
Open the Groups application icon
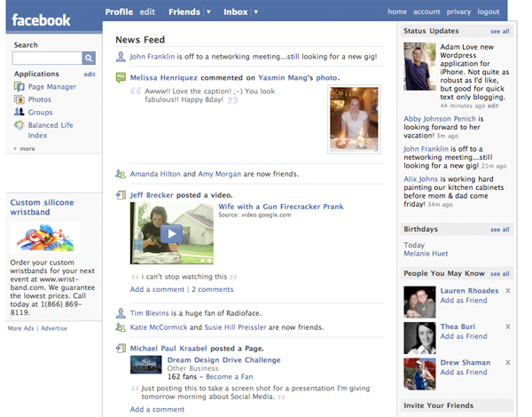pyautogui.click(x=19, y=112)
